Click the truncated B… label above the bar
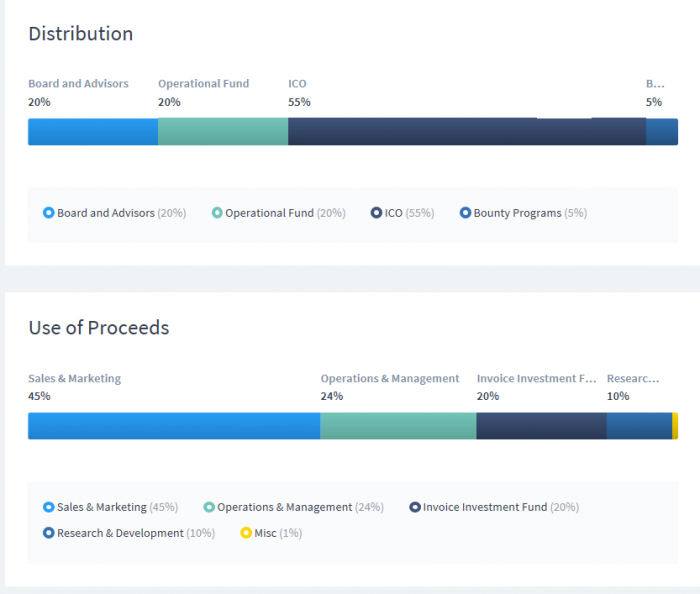This screenshot has height=594, width=700. (x=655, y=83)
